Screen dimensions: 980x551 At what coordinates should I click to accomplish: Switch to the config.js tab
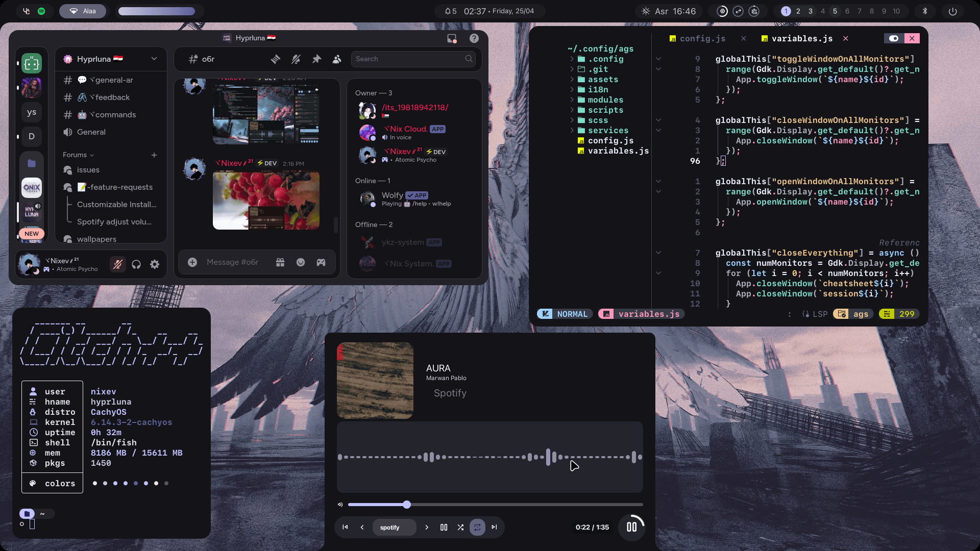pyautogui.click(x=702, y=39)
